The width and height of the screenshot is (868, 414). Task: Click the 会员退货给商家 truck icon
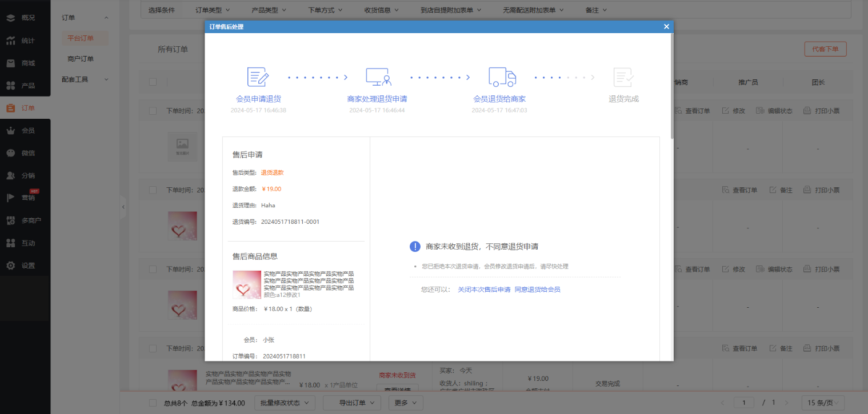502,77
